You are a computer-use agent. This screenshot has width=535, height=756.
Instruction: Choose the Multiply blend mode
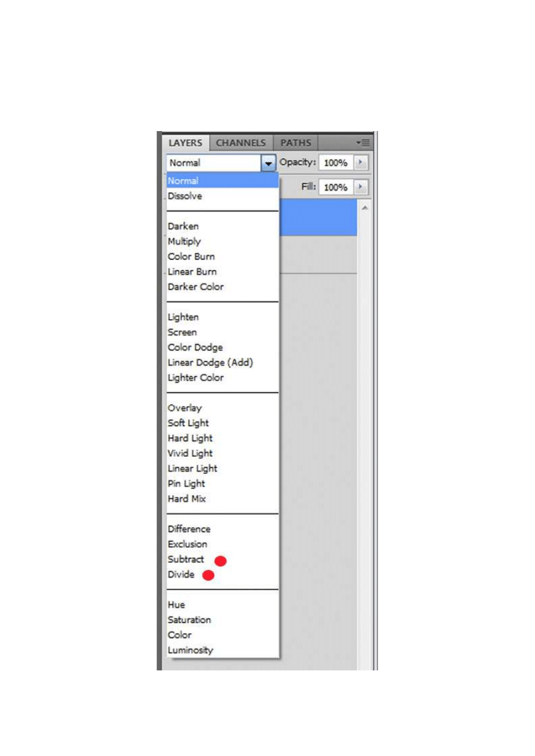coord(185,241)
